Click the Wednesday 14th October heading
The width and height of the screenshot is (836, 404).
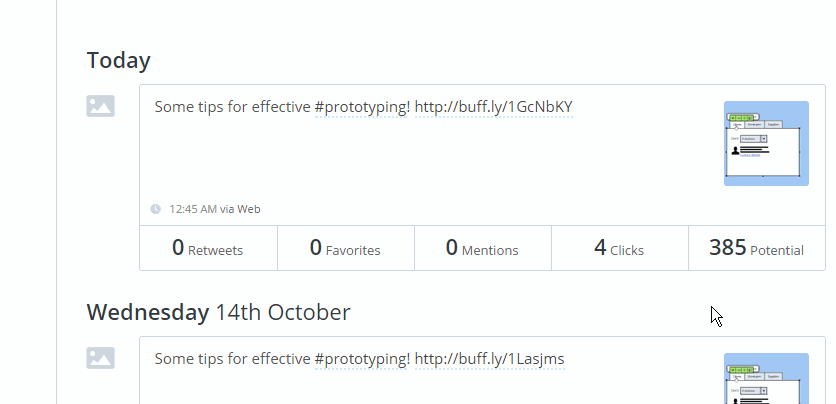tap(219, 312)
